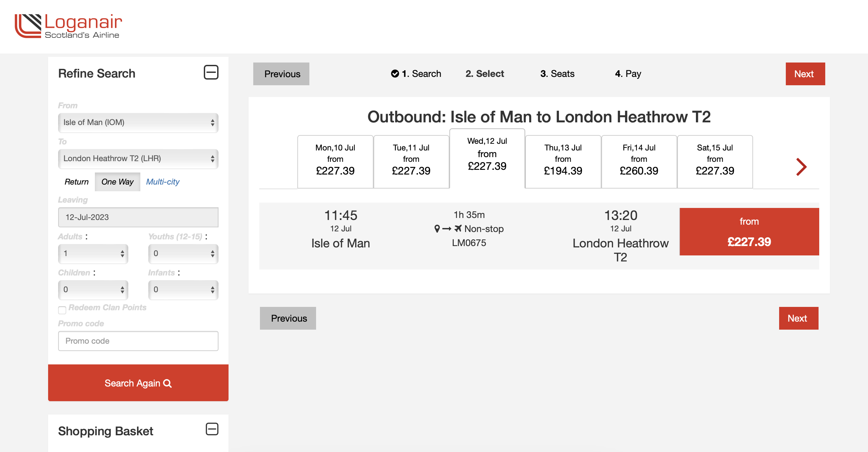This screenshot has width=868, height=452.
Task: Select the Thu, 13 Jul date tab
Action: [563, 161]
